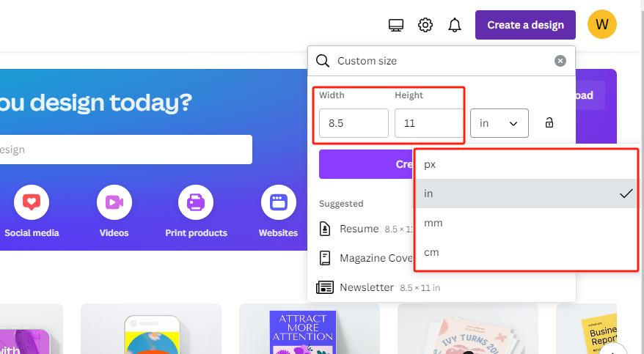Open the Business Report thumbnail
This screenshot has height=354, width=644.
587,329
